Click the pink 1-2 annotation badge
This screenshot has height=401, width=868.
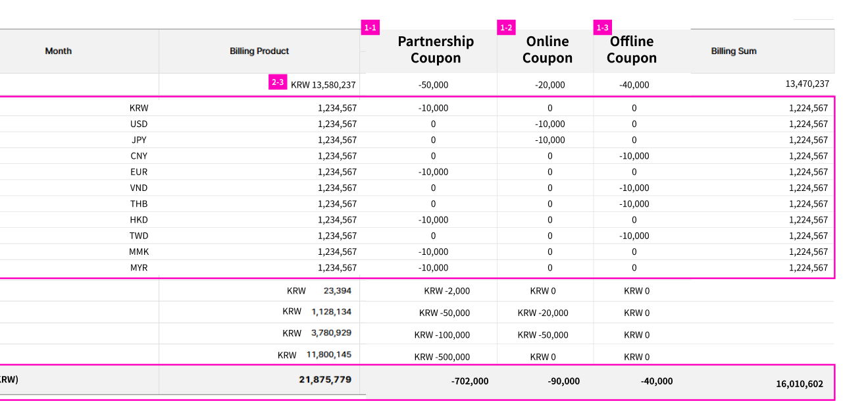pyautogui.click(x=506, y=28)
